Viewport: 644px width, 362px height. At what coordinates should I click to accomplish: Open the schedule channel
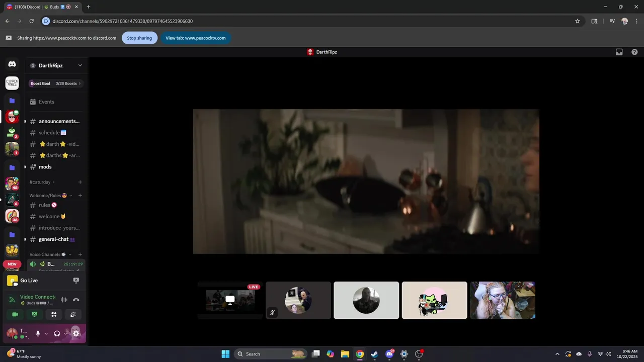(56, 133)
